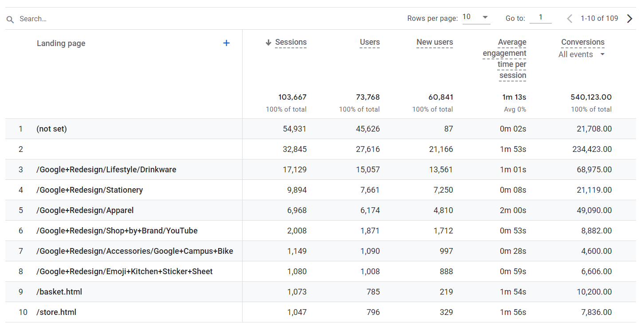Sort table by New users column

point(435,43)
